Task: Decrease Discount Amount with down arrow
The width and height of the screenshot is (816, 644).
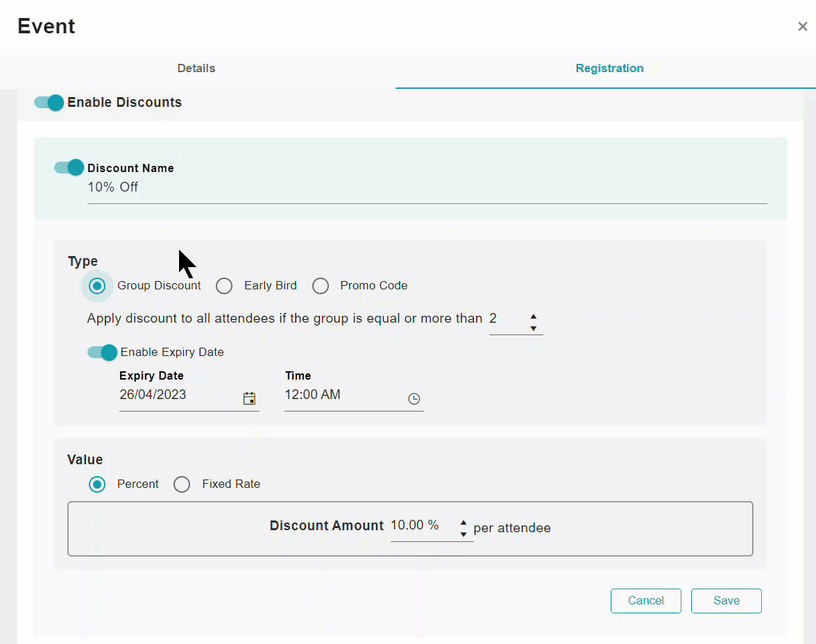Action: (x=464, y=534)
